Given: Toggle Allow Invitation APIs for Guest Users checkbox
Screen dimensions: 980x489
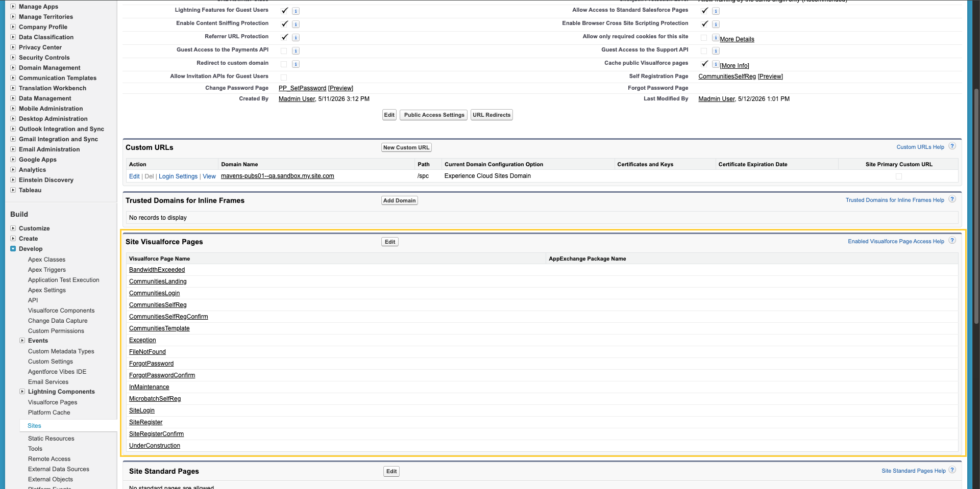Looking at the screenshot, I should pos(284,77).
